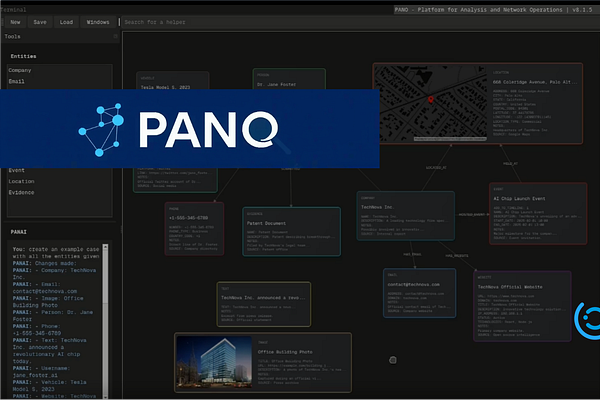
Task: Select the 'TechNova Inc. announced a revo...' text node
Action: [x=264, y=304]
